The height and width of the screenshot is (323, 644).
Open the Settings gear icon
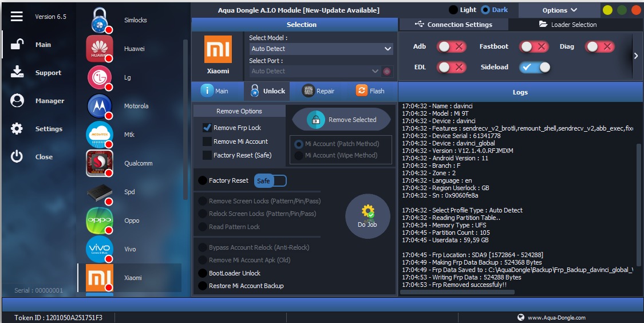pyautogui.click(x=17, y=128)
